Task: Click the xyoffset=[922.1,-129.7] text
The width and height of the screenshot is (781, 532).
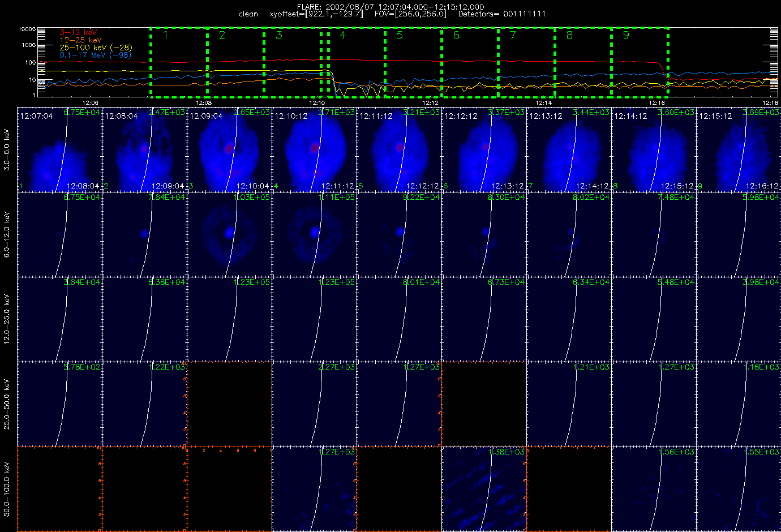Action: [316, 14]
